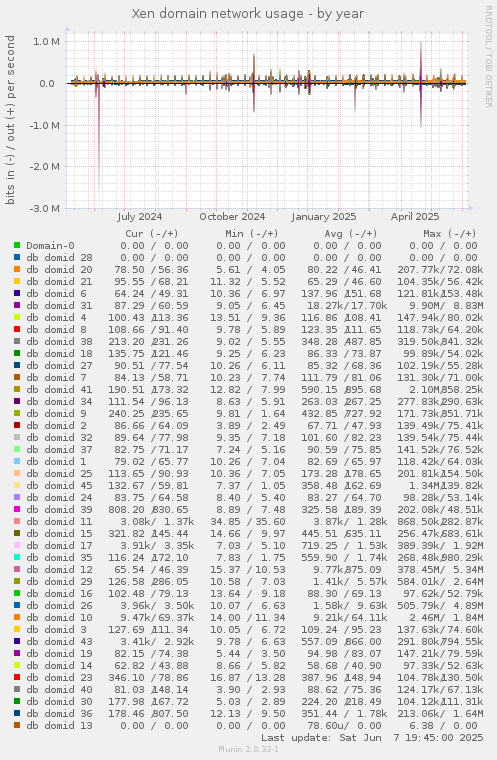Click the 'db domid 16' legend label
The width and height of the screenshot is (497, 760).
pyautogui.click(x=59, y=594)
